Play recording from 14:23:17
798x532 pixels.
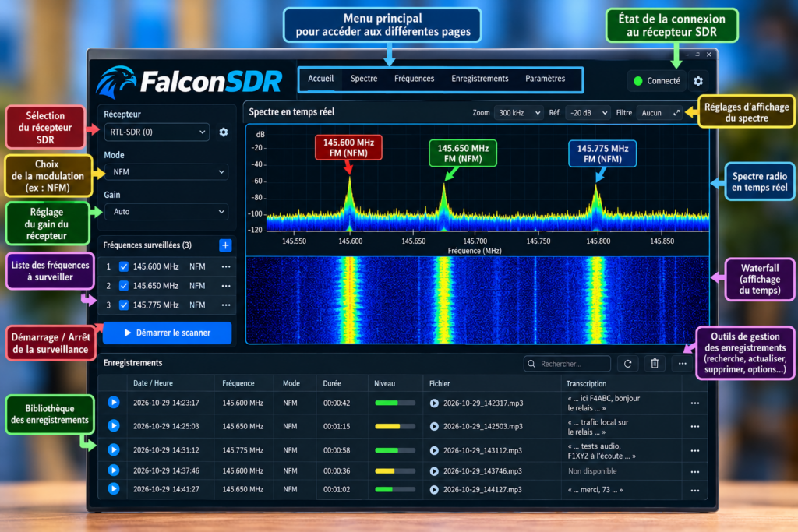click(114, 402)
